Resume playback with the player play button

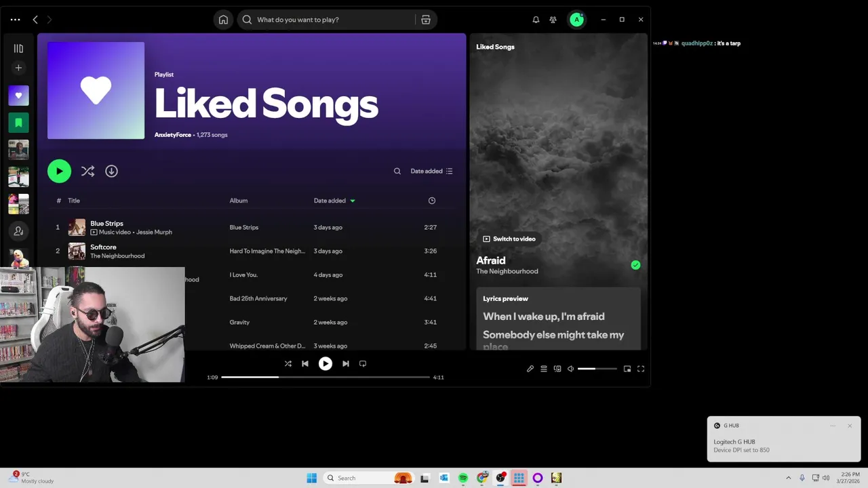click(325, 363)
